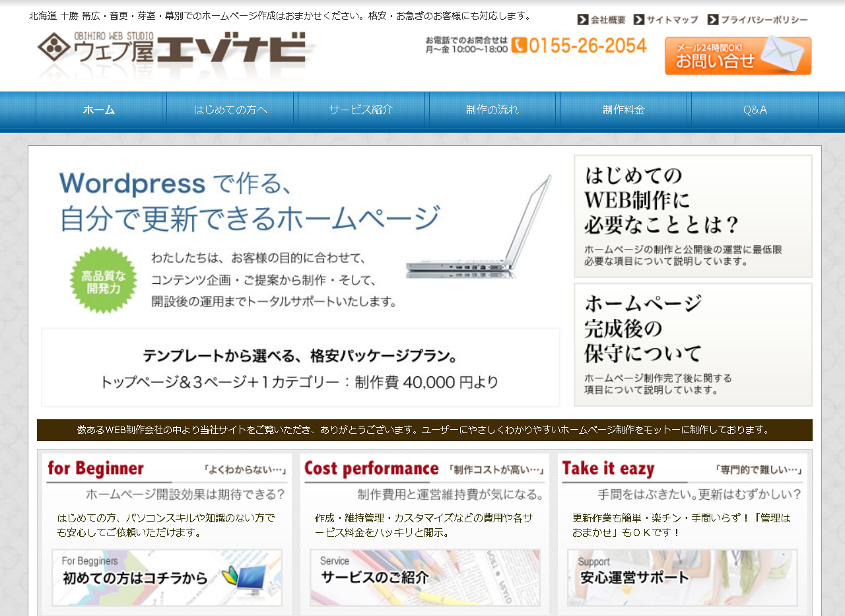The height and width of the screenshot is (616, 845).
Task: Click text ホームページ開設効果は期待できる？
Action: (x=186, y=495)
